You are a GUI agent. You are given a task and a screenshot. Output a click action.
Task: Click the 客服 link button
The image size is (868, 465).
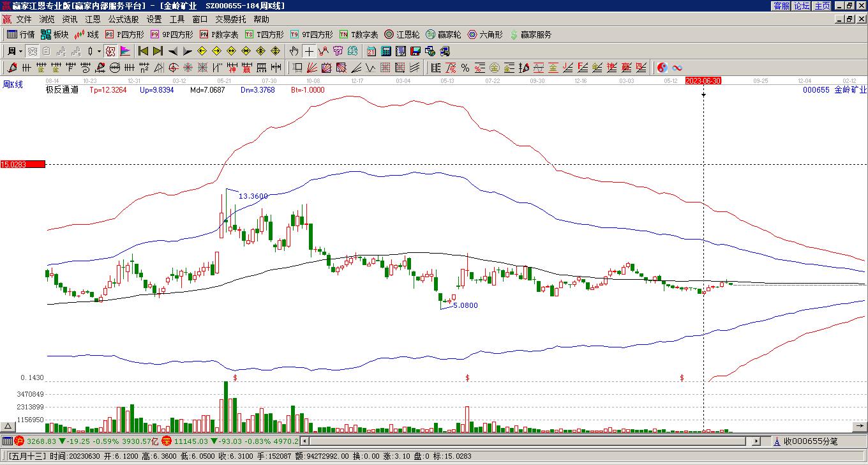pyautogui.click(x=781, y=6)
